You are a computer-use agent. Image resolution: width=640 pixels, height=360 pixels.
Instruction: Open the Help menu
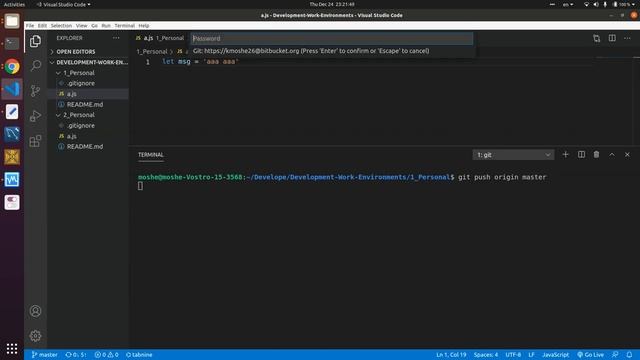click(x=144, y=25)
